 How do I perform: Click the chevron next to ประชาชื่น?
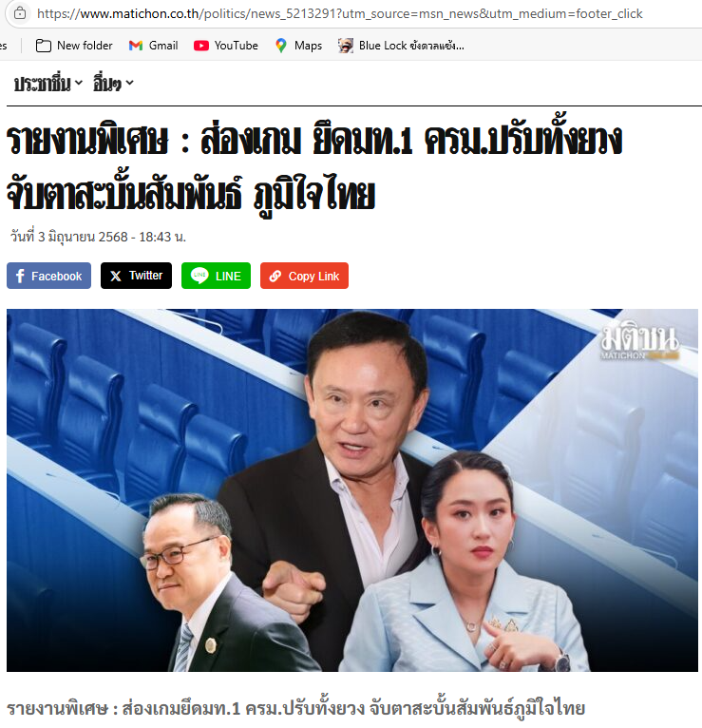[79, 83]
